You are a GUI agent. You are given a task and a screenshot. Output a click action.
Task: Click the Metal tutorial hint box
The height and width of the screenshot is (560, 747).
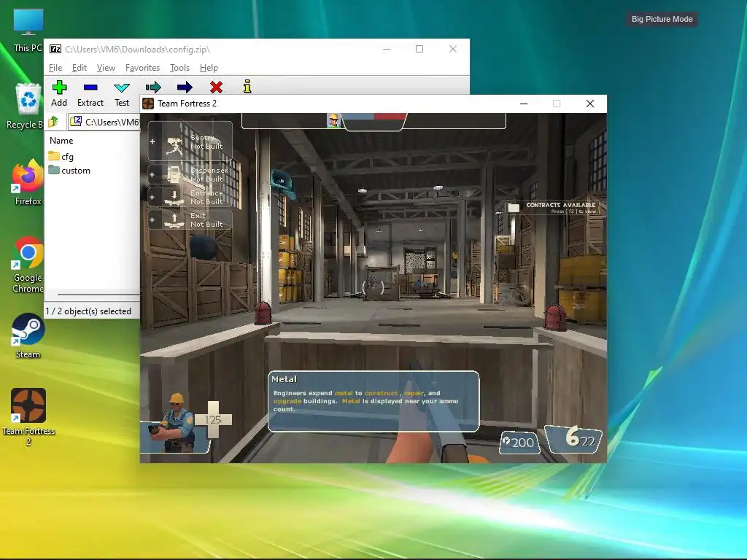[373, 401]
